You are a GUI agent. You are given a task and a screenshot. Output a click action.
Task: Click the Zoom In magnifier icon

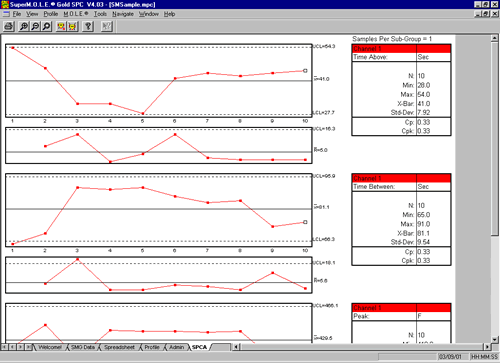[x=24, y=26]
